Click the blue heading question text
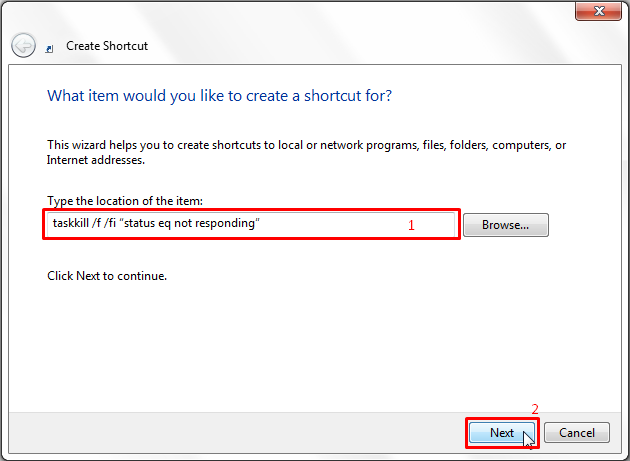630x461 pixels. point(219,96)
